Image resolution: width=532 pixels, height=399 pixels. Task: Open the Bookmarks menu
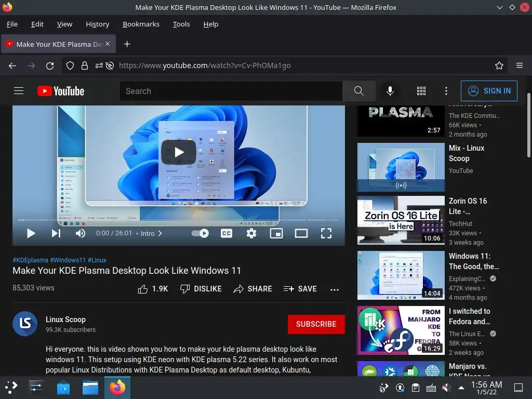click(x=141, y=24)
